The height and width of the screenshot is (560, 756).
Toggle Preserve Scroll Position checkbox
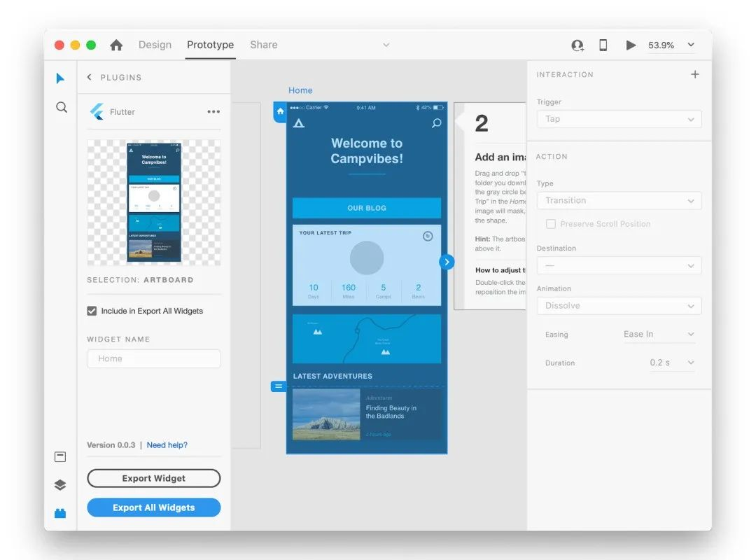click(551, 224)
